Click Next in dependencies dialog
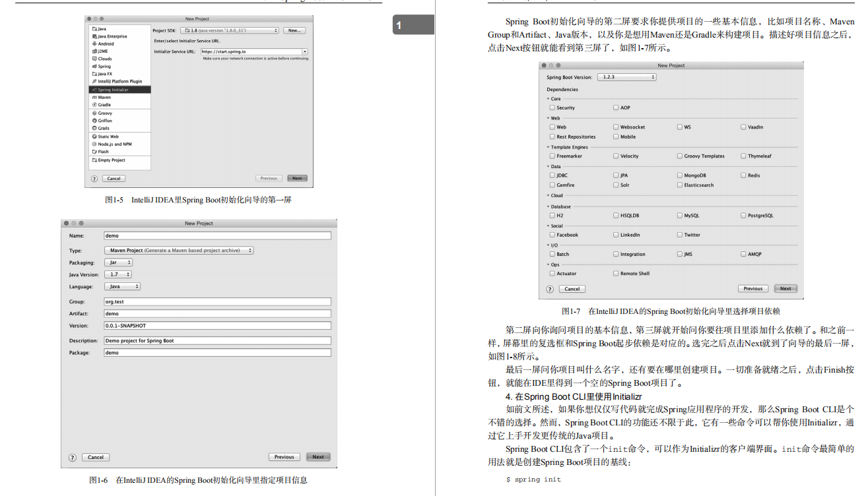The image size is (868, 496). tap(785, 289)
